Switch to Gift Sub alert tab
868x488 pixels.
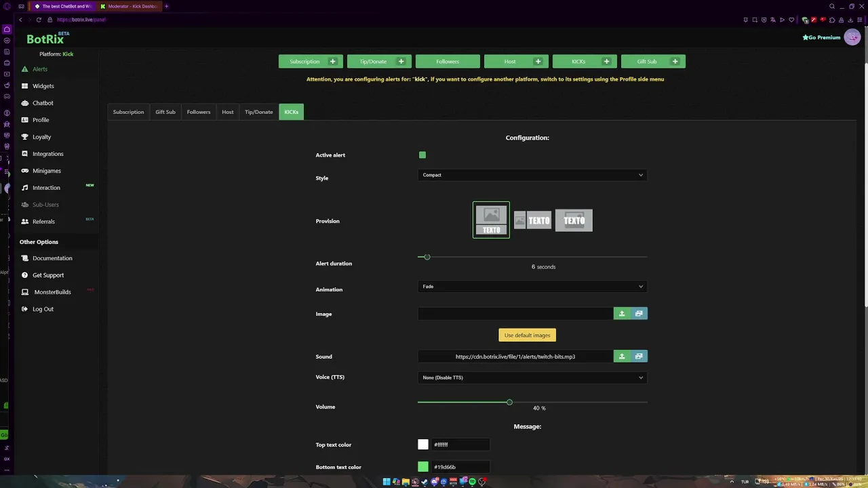point(165,112)
